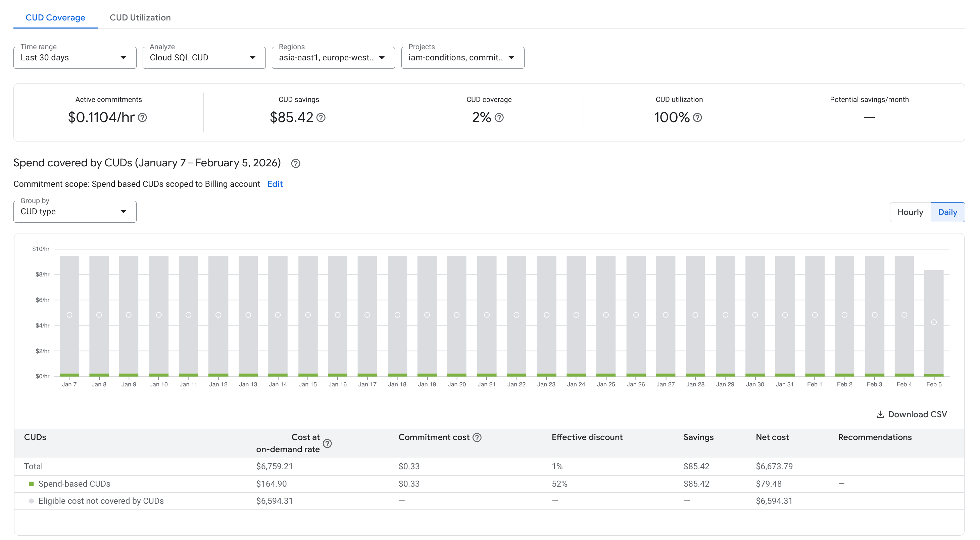Click the Cost at on-demand rate help icon
This screenshot has height=540, width=980.
click(328, 444)
